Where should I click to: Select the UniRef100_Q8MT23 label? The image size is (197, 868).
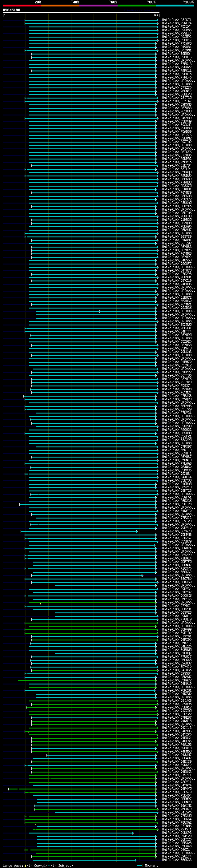176,491
